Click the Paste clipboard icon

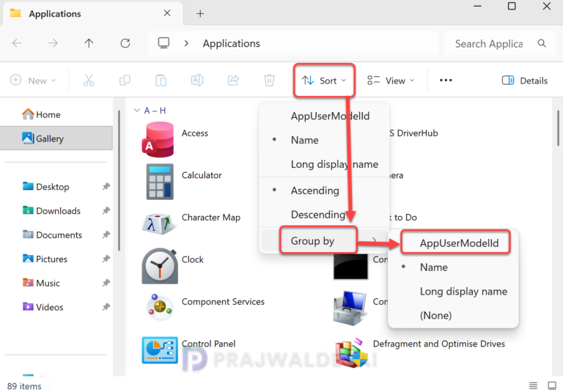161,80
